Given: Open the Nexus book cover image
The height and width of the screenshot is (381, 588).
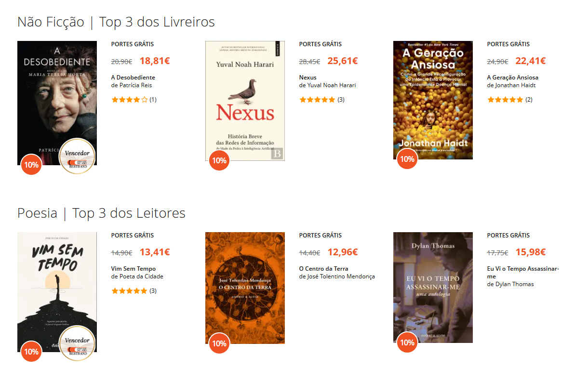Looking at the screenshot, I should click(x=245, y=101).
